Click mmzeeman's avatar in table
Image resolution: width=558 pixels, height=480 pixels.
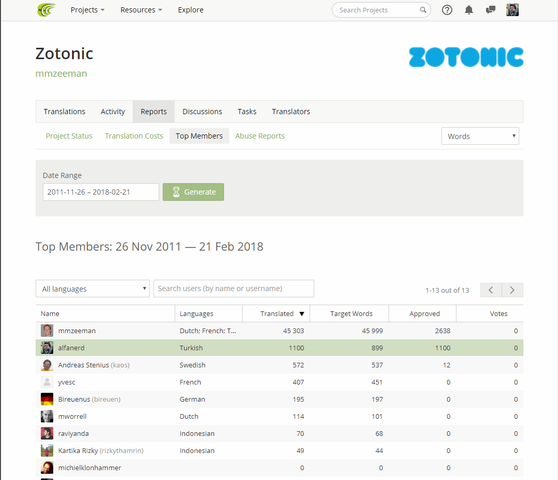pos(47,331)
